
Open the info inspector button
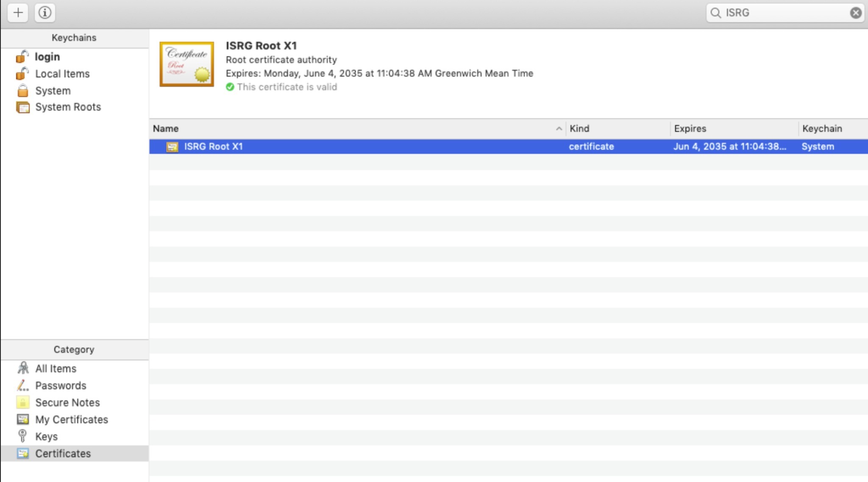pos(45,13)
